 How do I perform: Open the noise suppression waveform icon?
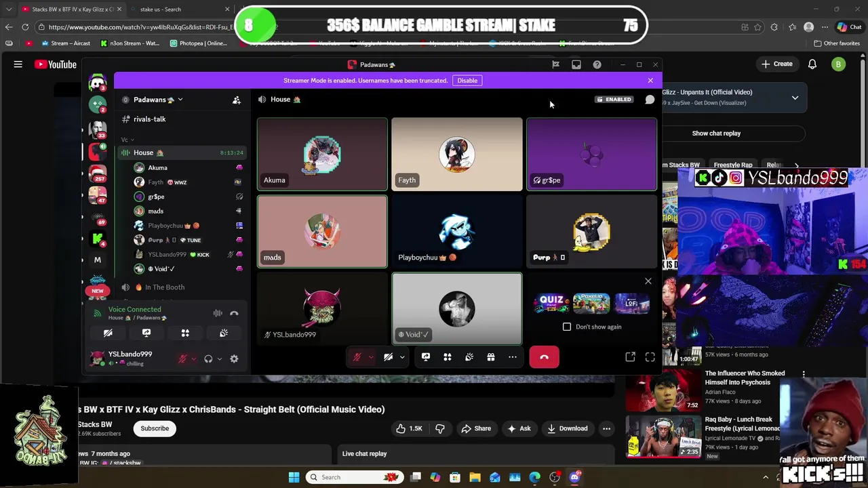(x=218, y=313)
